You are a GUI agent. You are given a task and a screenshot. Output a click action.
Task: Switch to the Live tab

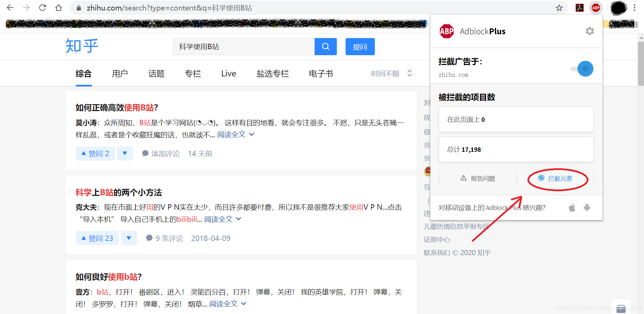click(229, 74)
